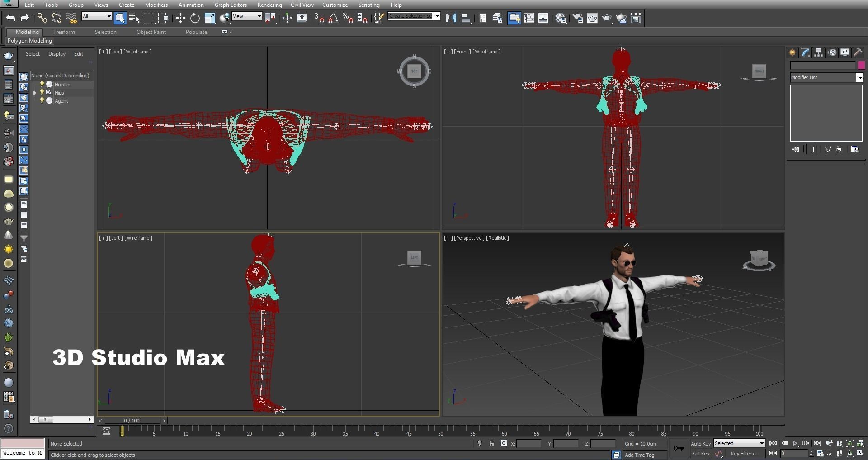This screenshot has width=868, height=460.
Task: Open the Animation menu
Action: point(191,5)
